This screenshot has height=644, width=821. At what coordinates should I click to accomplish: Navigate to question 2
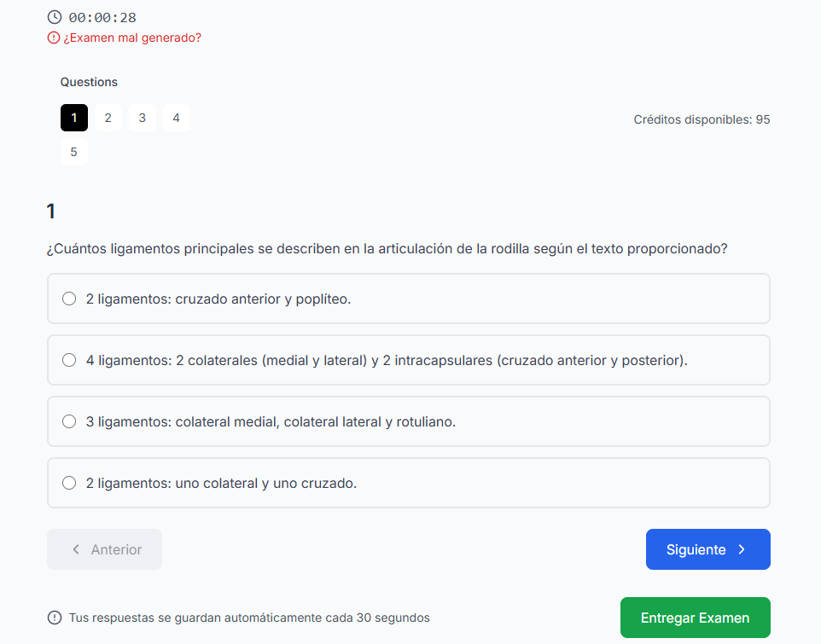pyautogui.click(x=108, y=118)
